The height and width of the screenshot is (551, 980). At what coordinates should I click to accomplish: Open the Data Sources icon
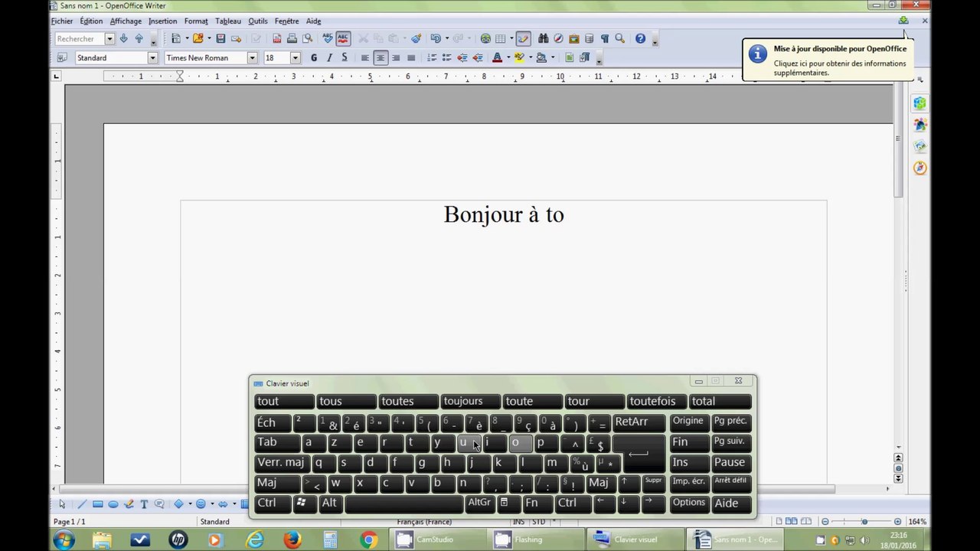pos(589,38)
